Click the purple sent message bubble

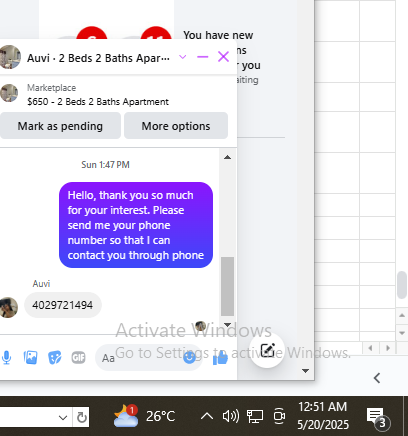click(136, 225)
